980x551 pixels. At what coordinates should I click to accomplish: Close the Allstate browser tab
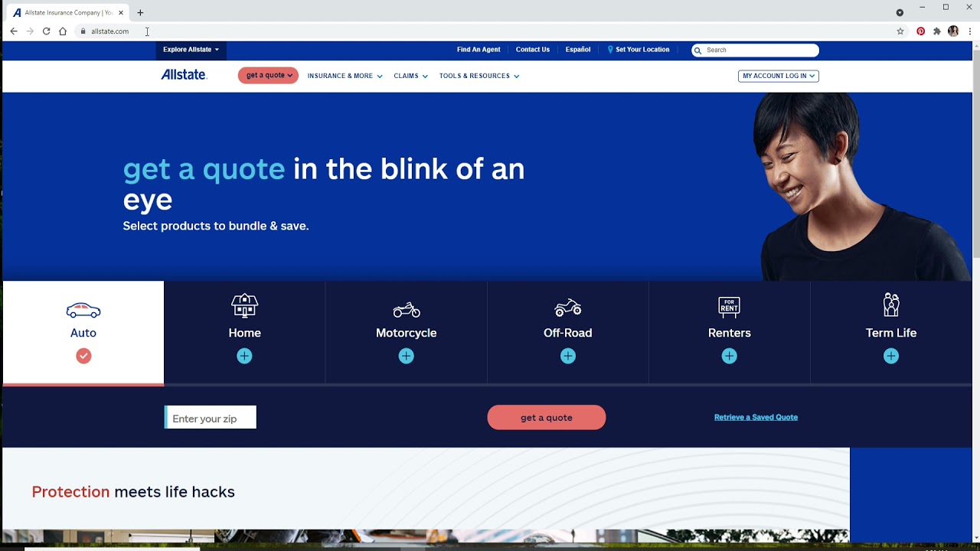tap(121, 12)
